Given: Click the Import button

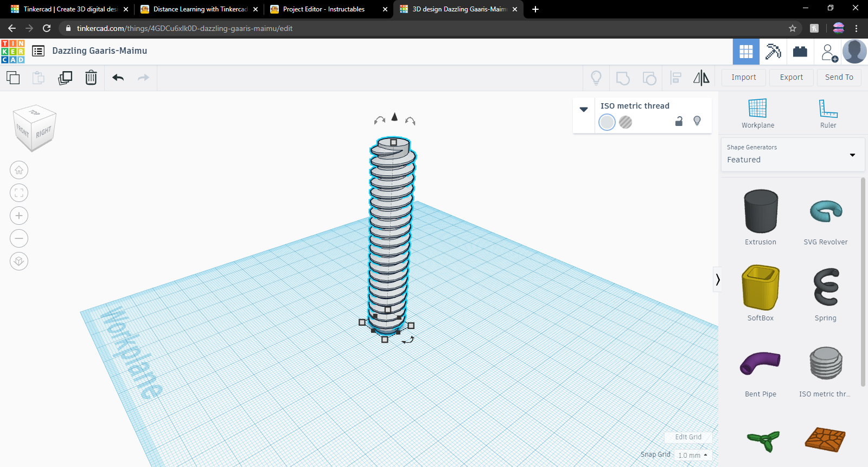Looking at the screenshot, I should [x=744, y=78].
